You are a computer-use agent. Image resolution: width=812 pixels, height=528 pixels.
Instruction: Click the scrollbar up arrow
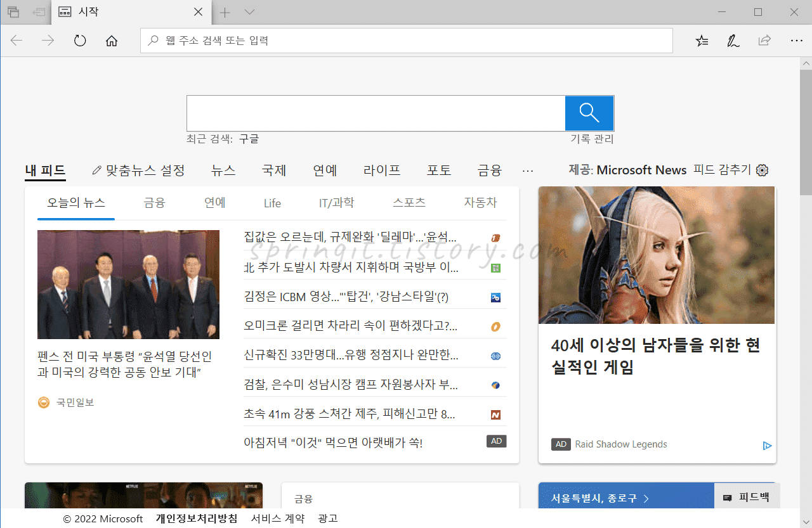coord(806,63)
